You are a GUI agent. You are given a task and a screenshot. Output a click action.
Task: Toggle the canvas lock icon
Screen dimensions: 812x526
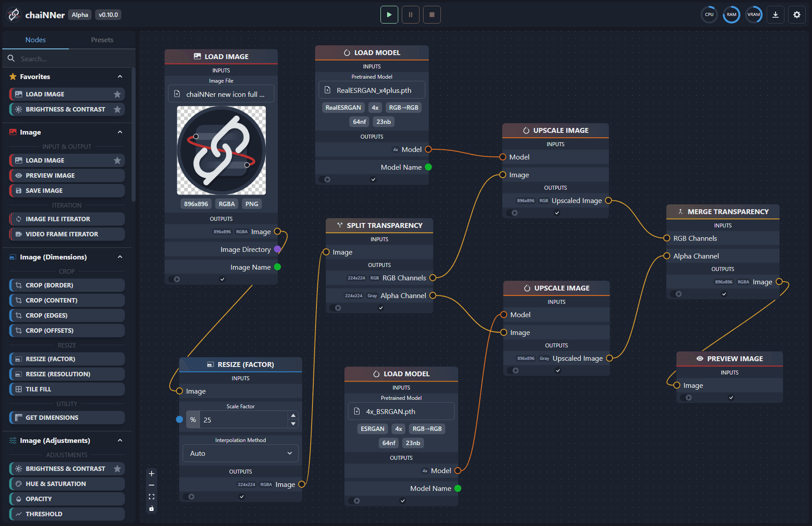click(x=151, y=508)
